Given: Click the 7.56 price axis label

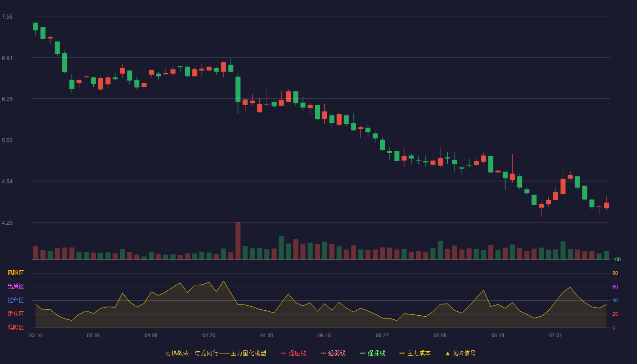Looking at the screenshot, I should pos(7,17).
